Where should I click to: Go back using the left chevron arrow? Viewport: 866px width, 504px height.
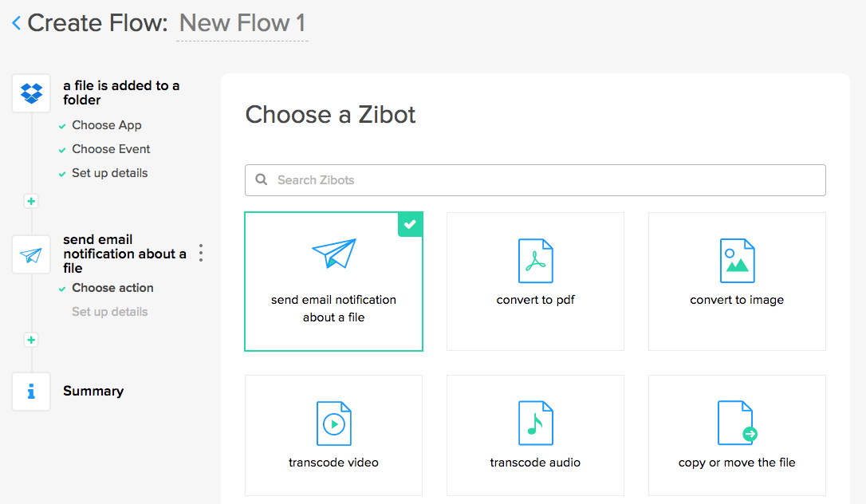[16, 24]
